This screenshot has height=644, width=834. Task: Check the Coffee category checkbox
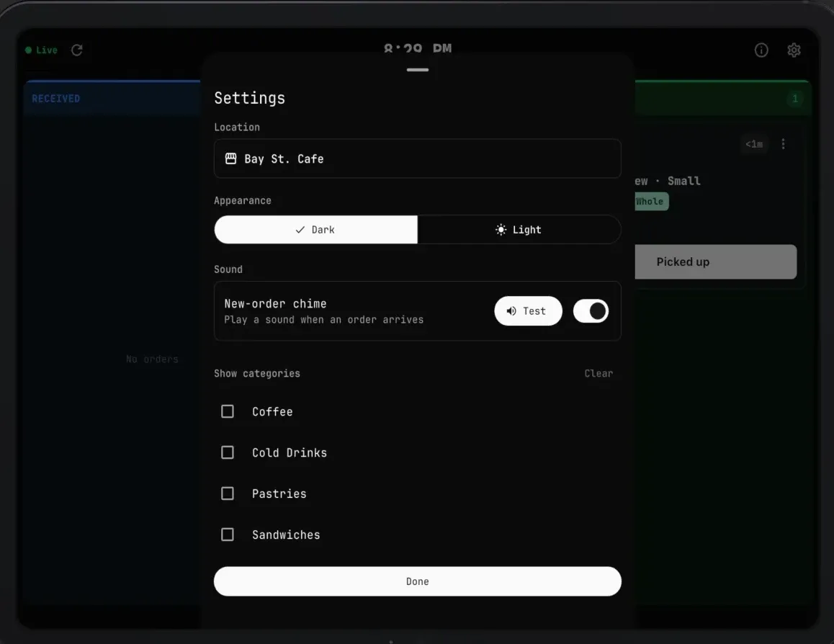click(x=227, y=411)
